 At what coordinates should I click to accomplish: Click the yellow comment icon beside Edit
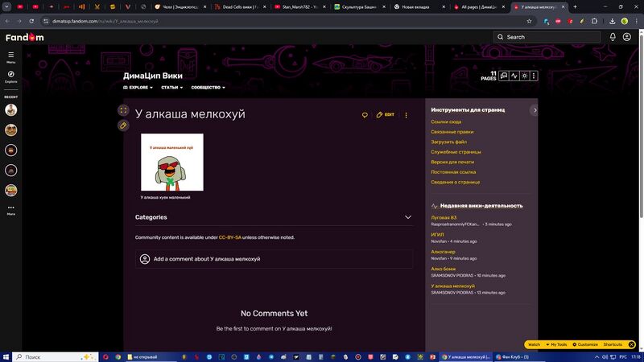pos(365,115)
